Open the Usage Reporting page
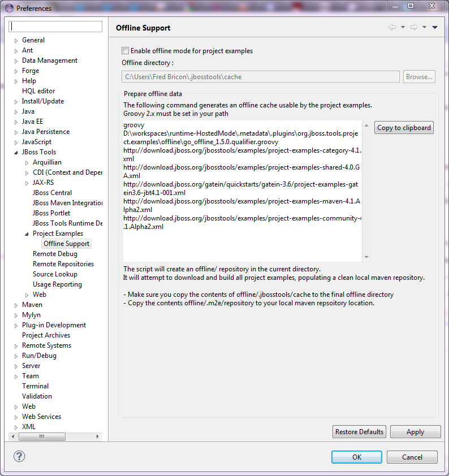 57,284
